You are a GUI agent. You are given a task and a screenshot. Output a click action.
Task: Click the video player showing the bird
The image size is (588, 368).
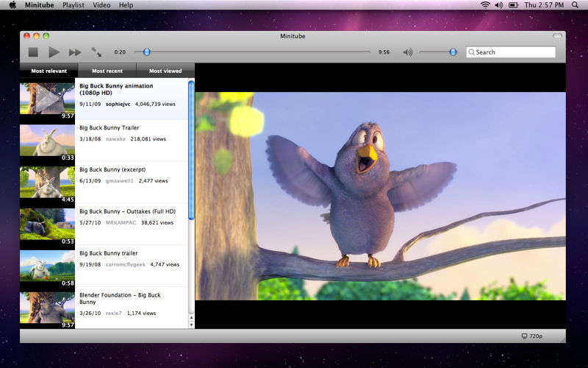[x=380, y=196]
